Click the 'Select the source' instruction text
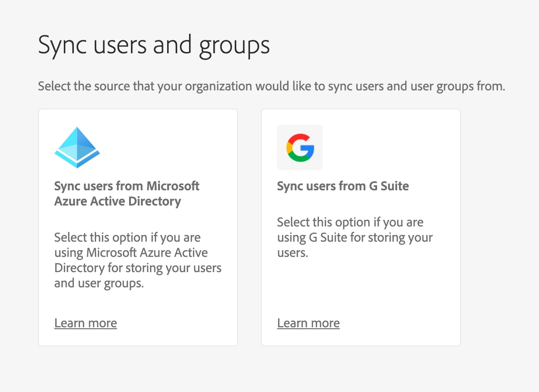The height and width of the screenshot is (392, 539). (271, 86)
